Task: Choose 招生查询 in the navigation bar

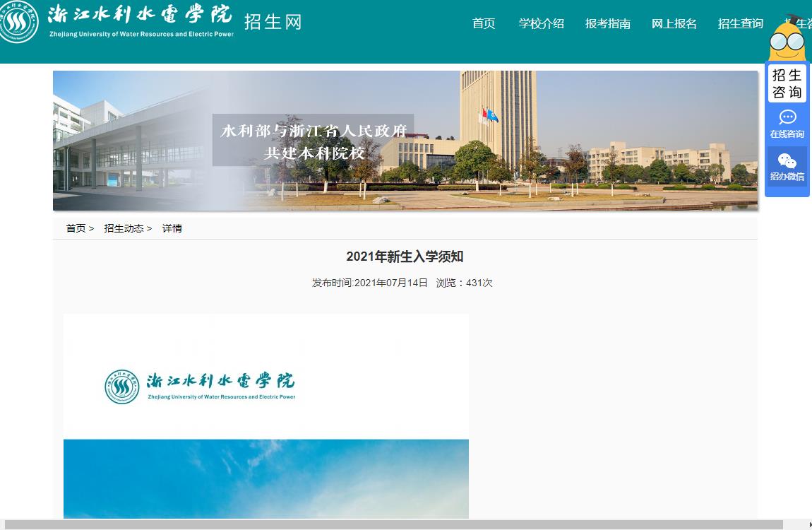Action: point(741,23)
